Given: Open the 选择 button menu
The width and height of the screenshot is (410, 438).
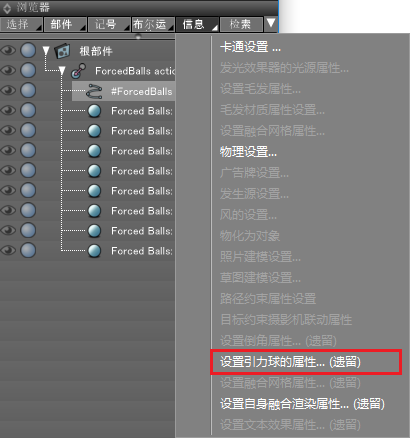Looking at the screenshot, I should pyautogui.click(x=21, y=24).
